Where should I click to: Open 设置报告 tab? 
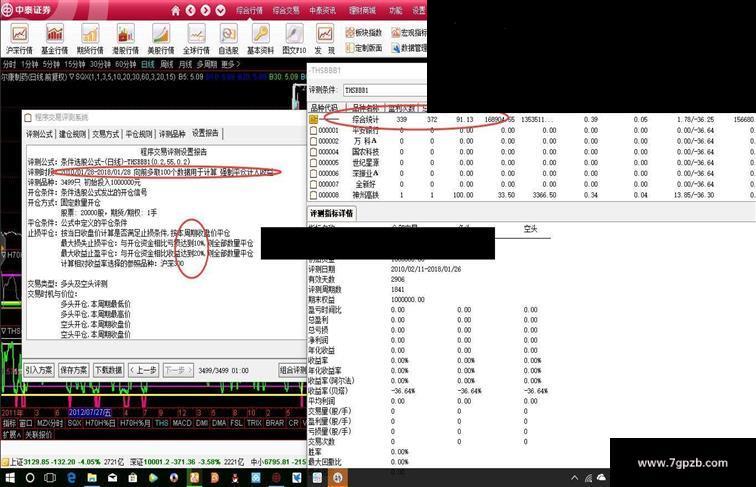[205, 133]
